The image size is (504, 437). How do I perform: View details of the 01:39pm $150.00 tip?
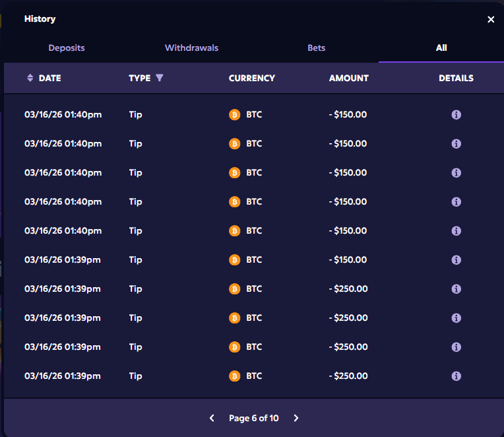point(456,260)
